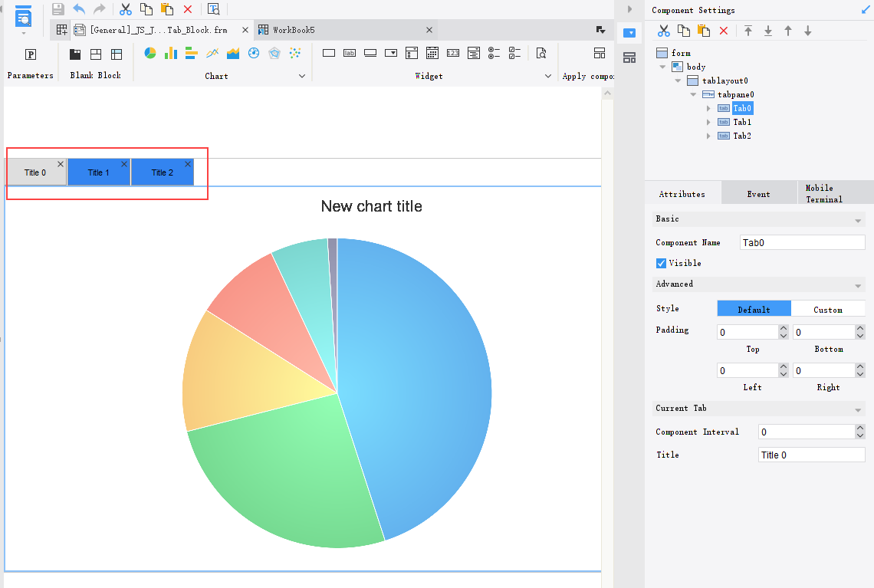Expand Tab1 node in component tree
This screenshot has width=874, height=588.
click(x=708, y=122)
